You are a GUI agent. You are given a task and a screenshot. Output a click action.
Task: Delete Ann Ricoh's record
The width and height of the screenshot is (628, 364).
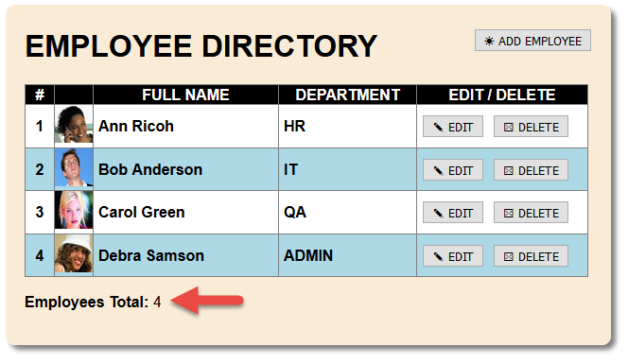click(531, 127)
